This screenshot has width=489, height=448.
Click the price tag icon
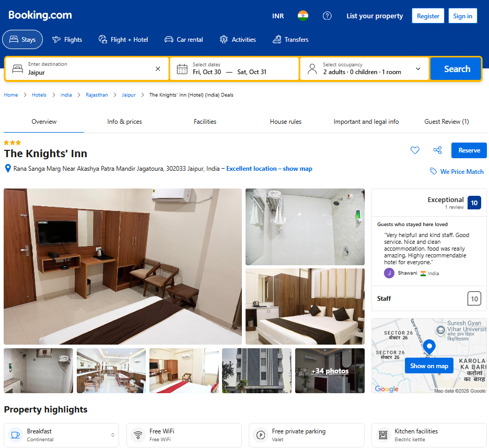coord(433,171)
